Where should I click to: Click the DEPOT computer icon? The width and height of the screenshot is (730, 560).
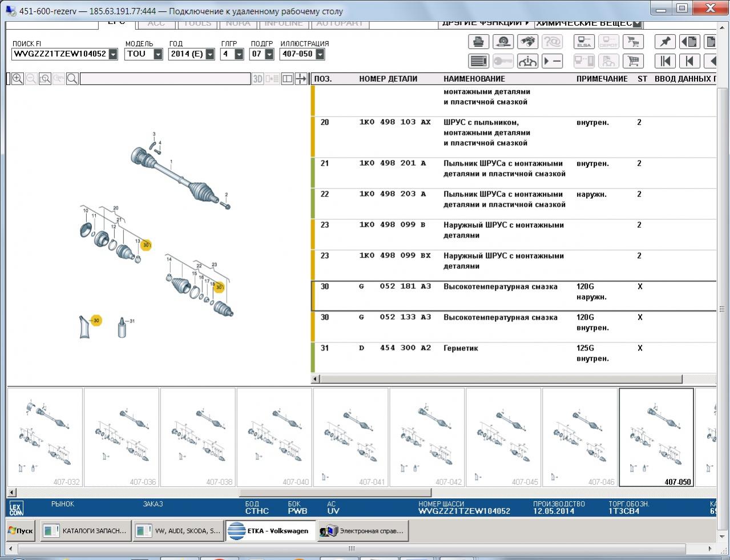point(608,42)
